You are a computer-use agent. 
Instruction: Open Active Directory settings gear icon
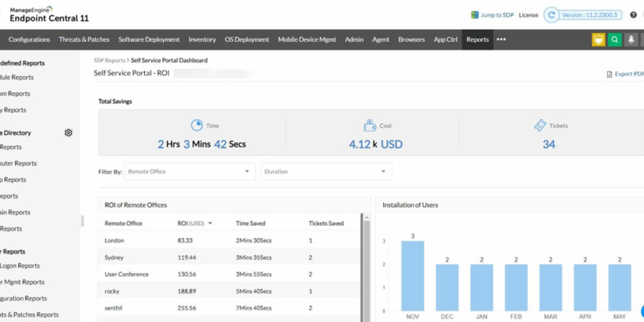pyautogui.click(x=68, y=133)
